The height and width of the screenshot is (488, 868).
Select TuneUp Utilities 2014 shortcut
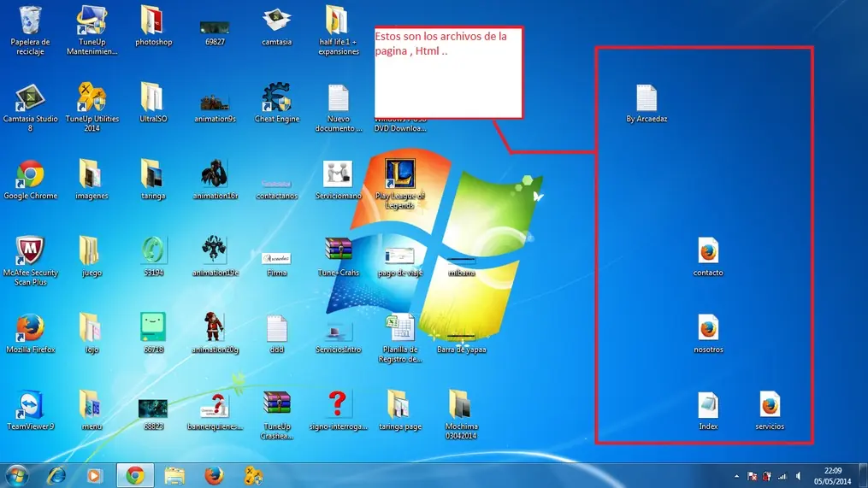[92, 98]
